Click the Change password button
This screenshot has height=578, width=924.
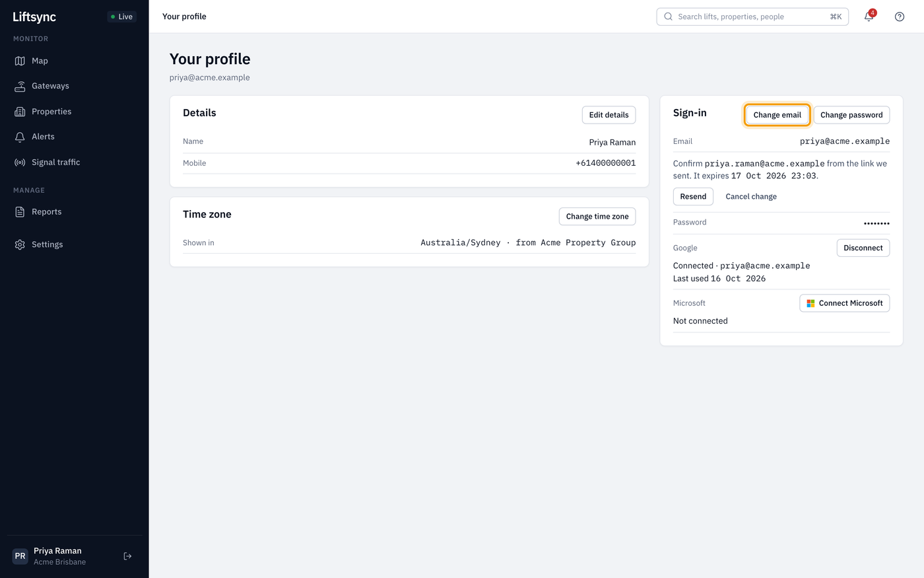(x=851, y=115)
